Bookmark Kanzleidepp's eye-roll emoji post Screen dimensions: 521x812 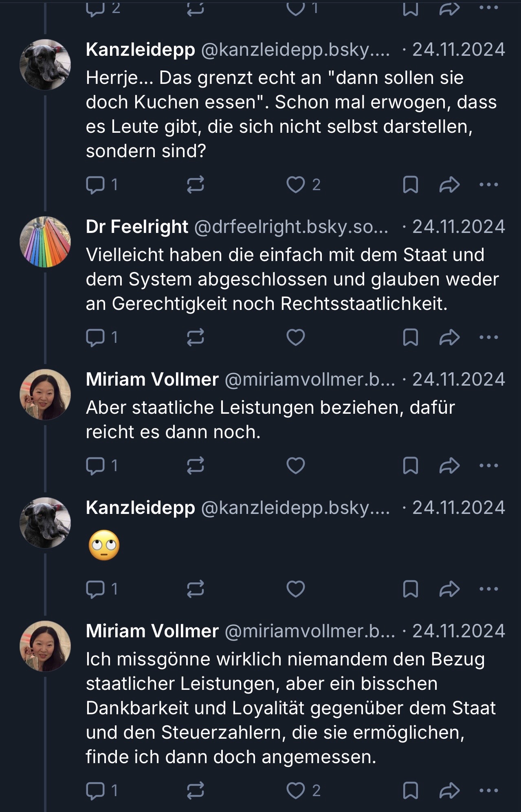(x=410, y=589)
